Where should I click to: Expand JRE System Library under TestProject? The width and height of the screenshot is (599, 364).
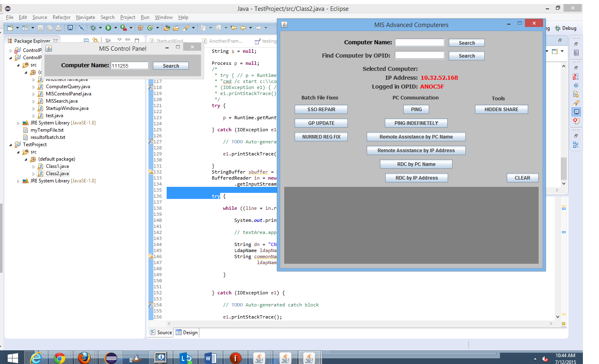tap(18, 181)
